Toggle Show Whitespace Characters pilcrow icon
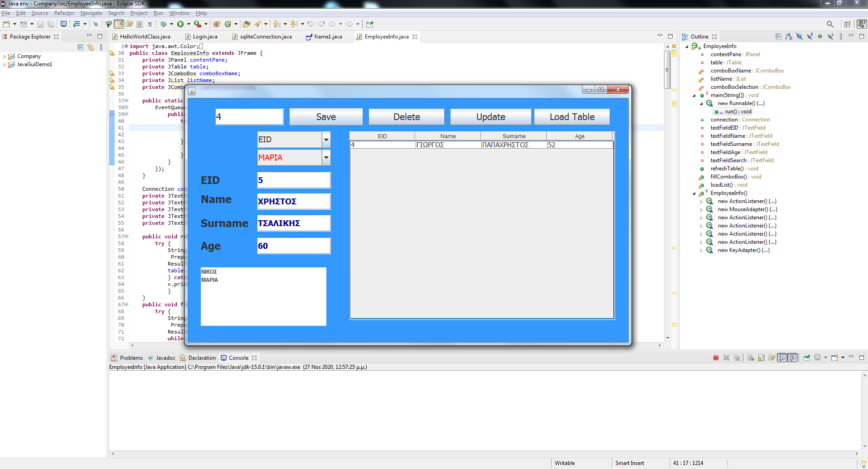This screenshot has height=469, width=868. coord(150,24)
